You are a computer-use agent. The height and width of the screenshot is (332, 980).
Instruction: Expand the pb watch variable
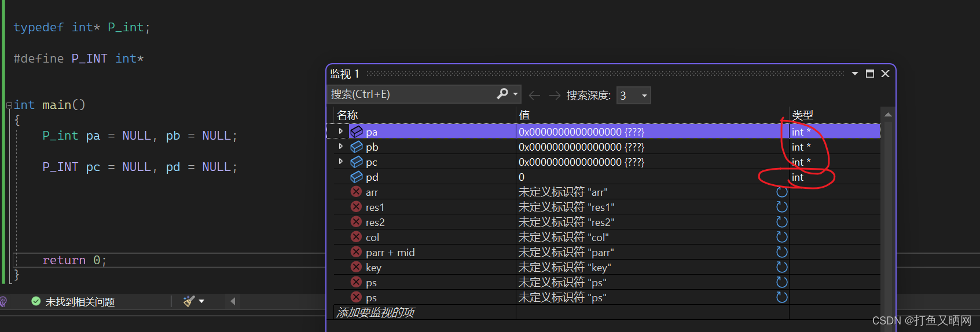pyautogui.click(x=340, y=147)
